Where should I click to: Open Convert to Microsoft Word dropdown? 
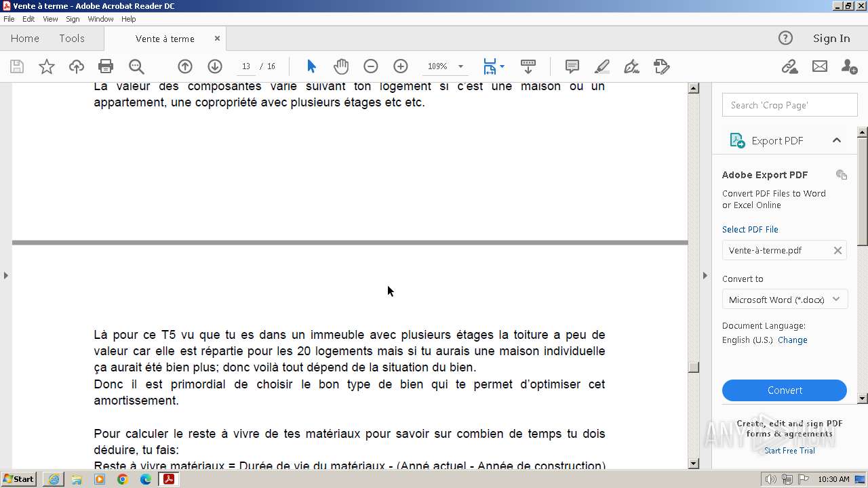(x=785, y=300)
